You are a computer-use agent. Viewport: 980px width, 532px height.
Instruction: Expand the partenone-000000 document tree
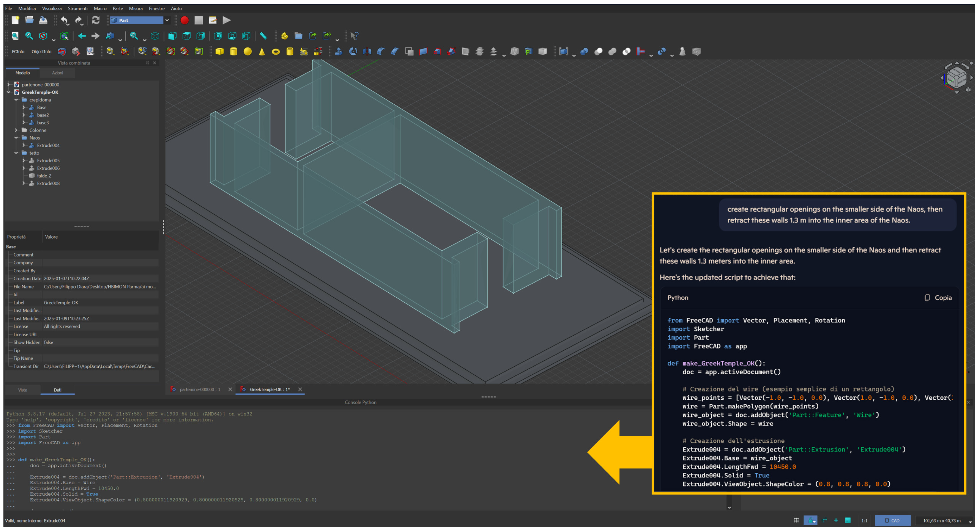[8, 84]
